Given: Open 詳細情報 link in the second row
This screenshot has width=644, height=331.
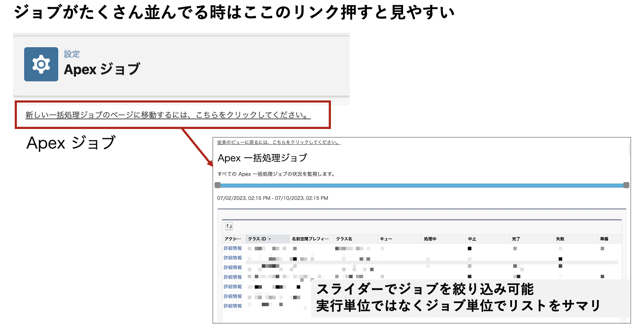Looking at the screenshot, I should click(233, 258).
